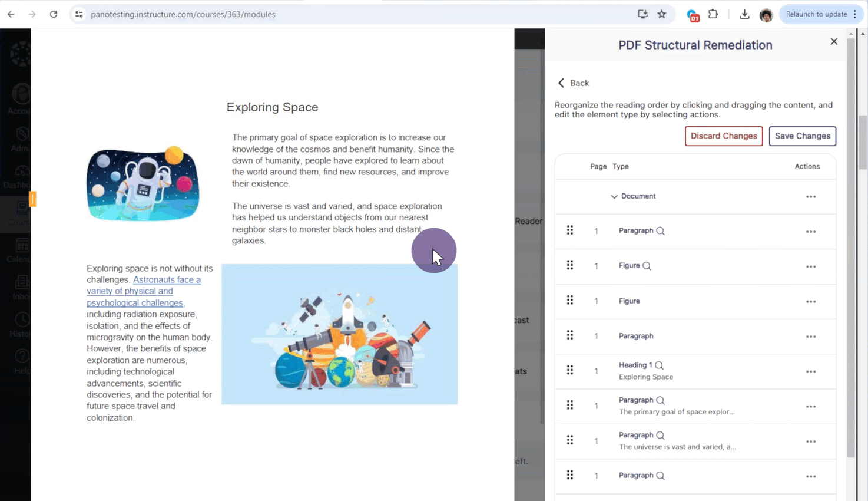The width and height of the screenshot is (868, 501).
Task: Click the install site icon in the address bar
Action: (x=642, y=14)
